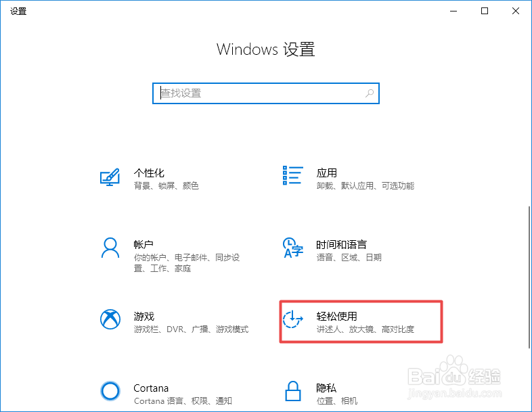The image size is (532, 412).
Task: Open the Gaming Xbox logo icon
Action: (110, 319)
